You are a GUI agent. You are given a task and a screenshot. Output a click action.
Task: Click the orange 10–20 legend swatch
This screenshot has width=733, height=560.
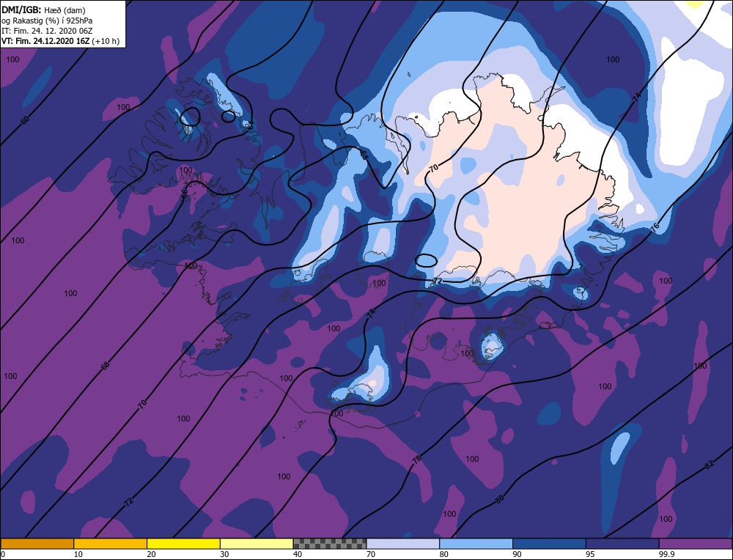click(111, 544)
